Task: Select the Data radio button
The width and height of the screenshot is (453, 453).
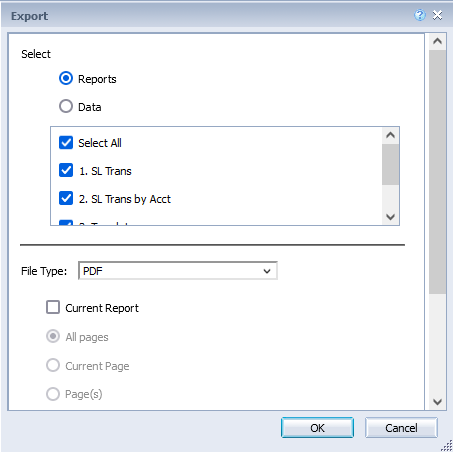Action: (x=66, y=106)
